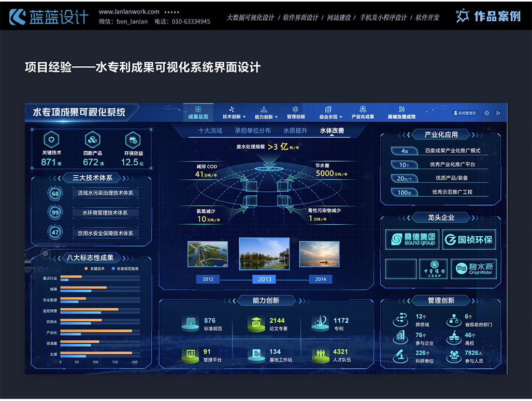Click the settings gear icon in header

click(486, 113)
